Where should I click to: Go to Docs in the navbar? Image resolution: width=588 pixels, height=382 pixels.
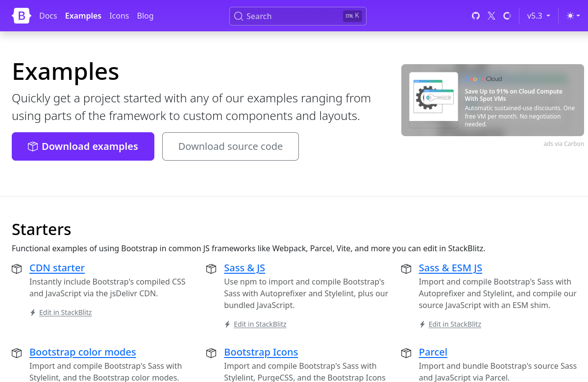(48, 16)
